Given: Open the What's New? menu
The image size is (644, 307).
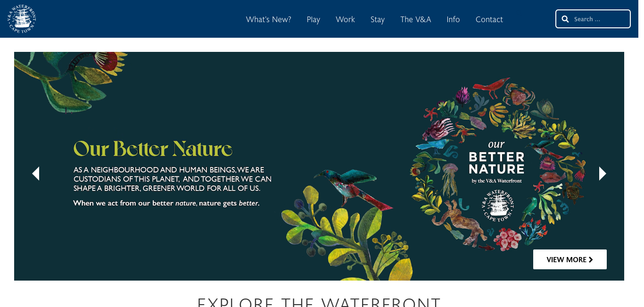Looking at the screenshot, I should (268, 19).
